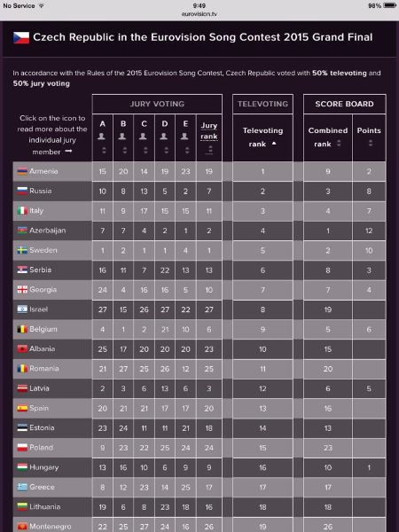Tap the battery indicator in status bar
This screenshot has width=399, height=532.
(x=389, y=5)
